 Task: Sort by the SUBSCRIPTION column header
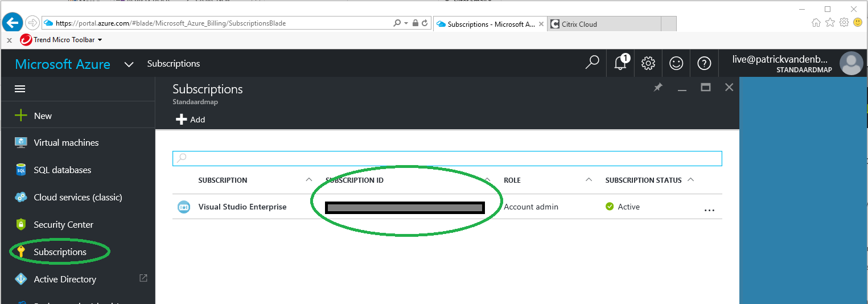pos(223,180)
